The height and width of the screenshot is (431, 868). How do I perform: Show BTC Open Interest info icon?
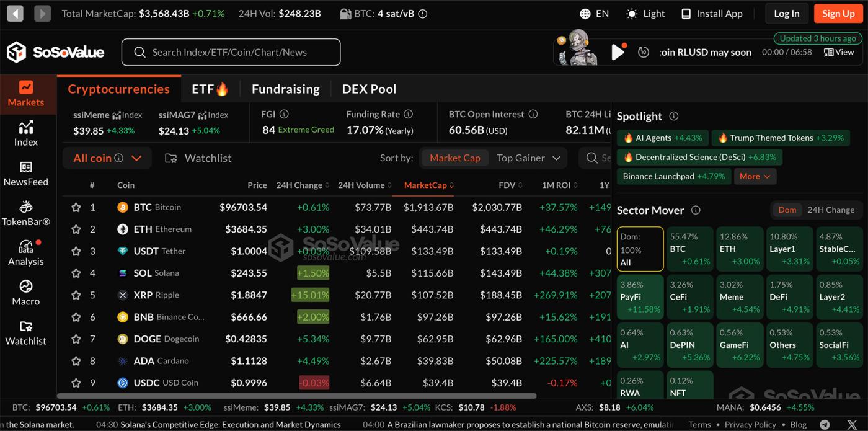pos(533,114)
